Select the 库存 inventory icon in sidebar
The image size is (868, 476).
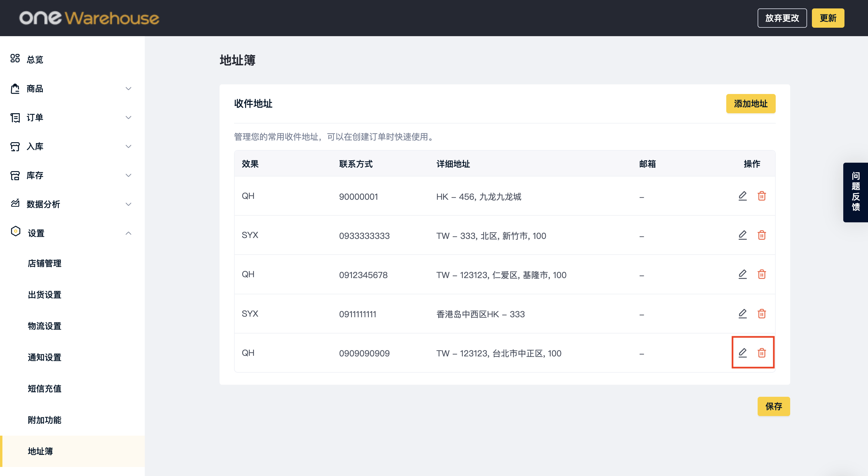coord(15,175)
